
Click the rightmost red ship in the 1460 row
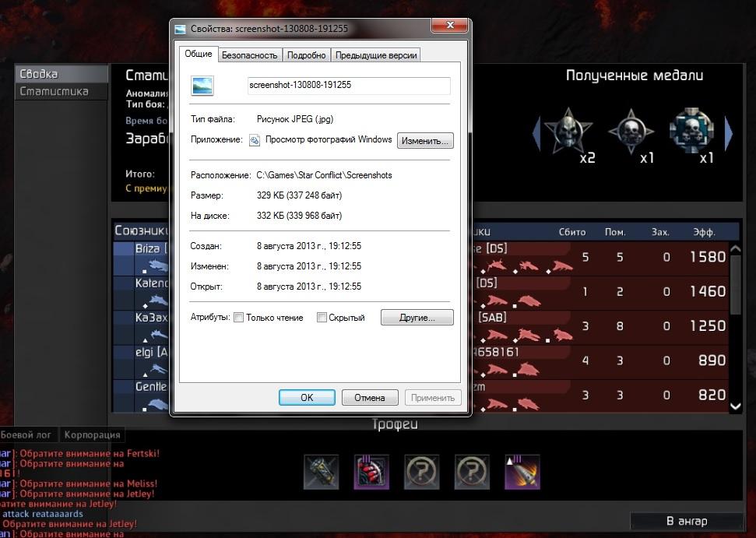(x=529, y=301)
